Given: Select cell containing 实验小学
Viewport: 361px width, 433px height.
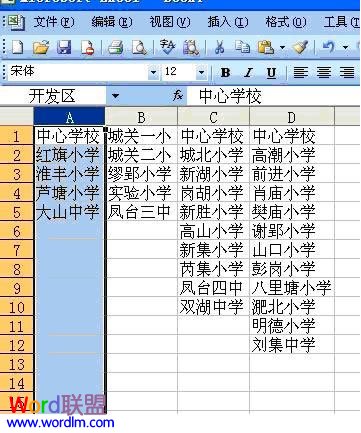Looking at the screenshot, I should [x=141, y=193].
